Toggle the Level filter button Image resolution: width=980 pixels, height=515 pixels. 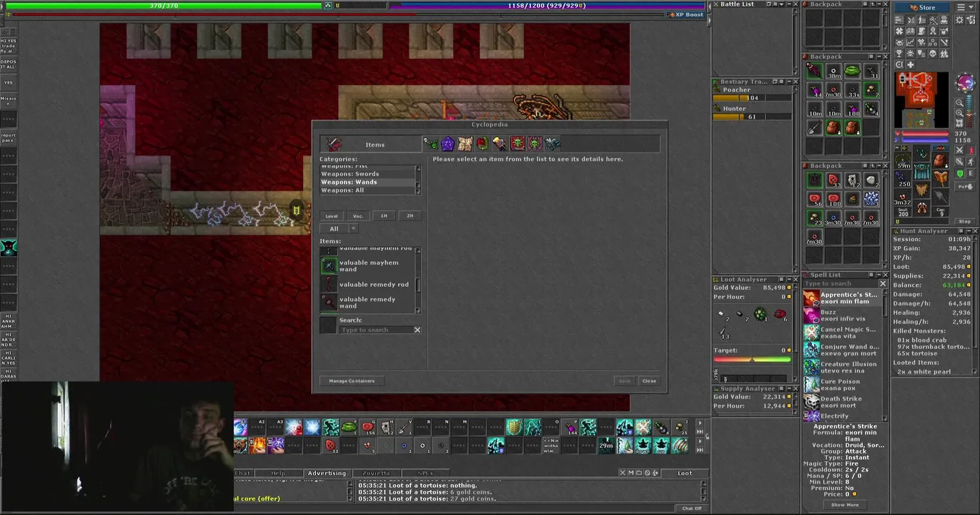332,216
